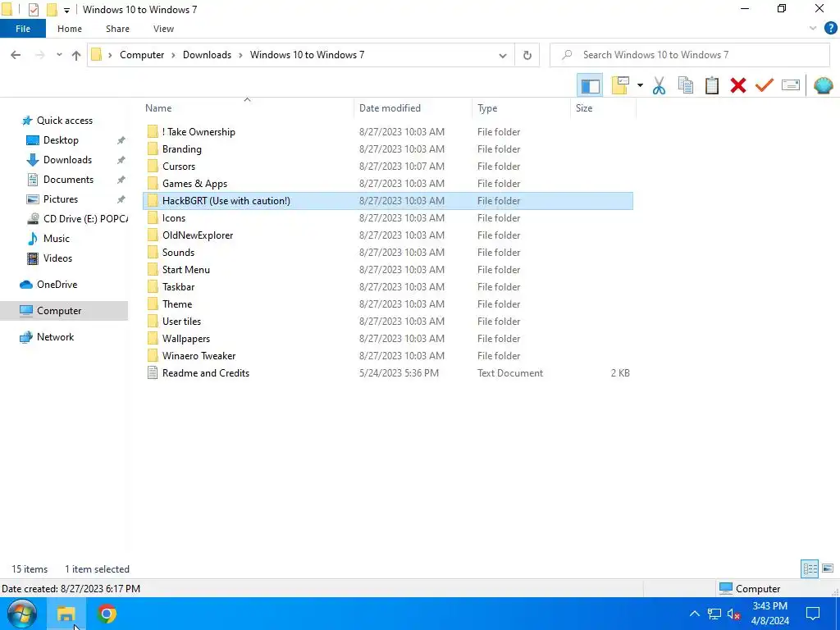Select the Start Menu folder
This screenshot has width=840, height=630.
(x=388, y=269)
